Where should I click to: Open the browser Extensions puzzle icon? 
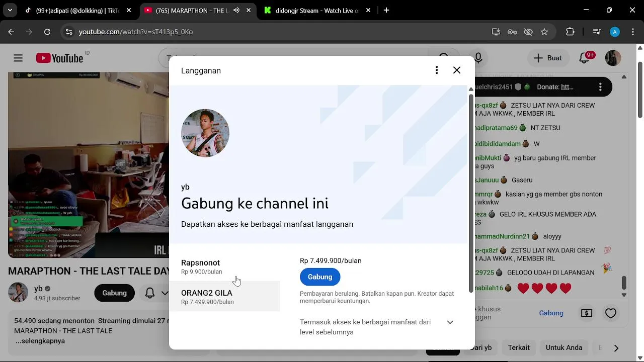coord(570,32)
